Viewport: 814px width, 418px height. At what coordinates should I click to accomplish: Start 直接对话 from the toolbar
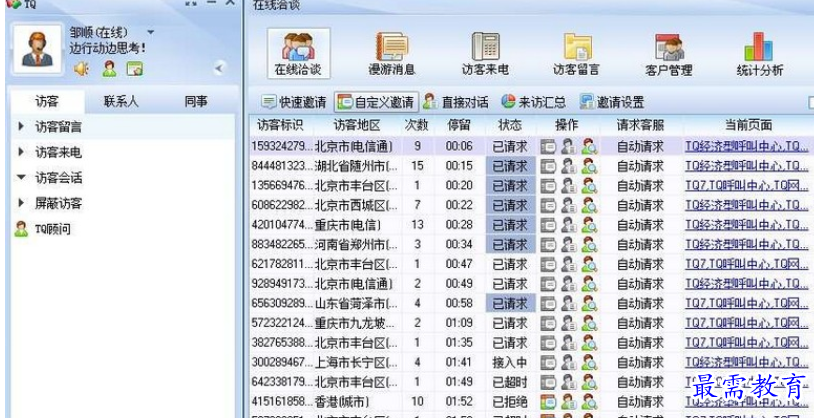[x=456, y=102]
